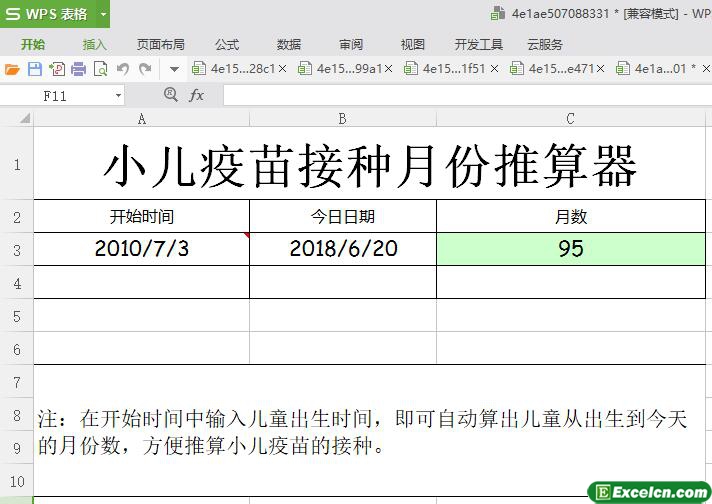Open the 审阅 ribbon tab

(351, 44)
